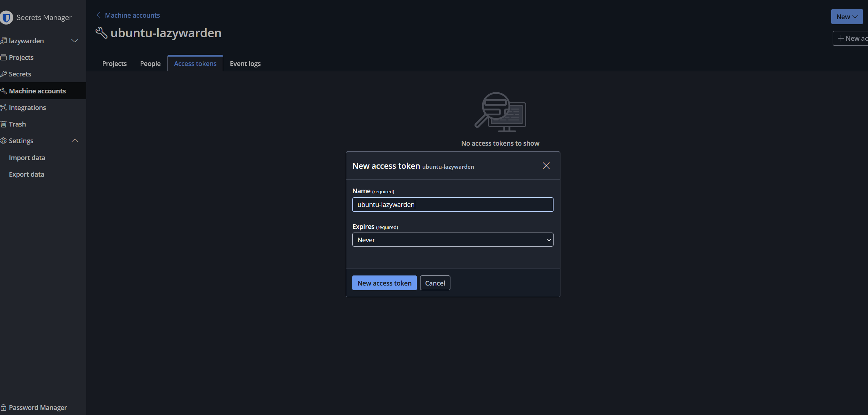Open the Event logs tab
This screenshot has width=868, height=415.
[245, 63]
